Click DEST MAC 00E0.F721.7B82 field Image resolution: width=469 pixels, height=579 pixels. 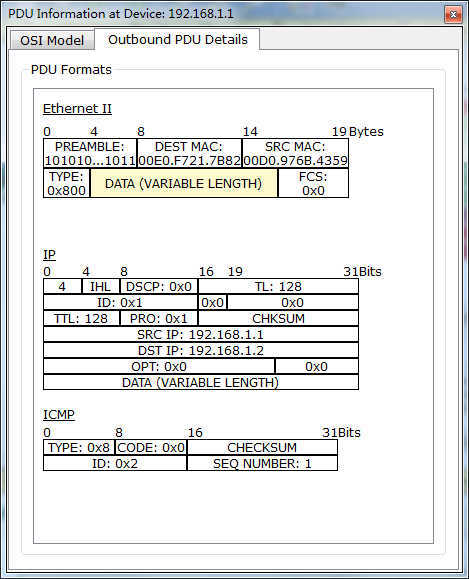tap(189, 153)
